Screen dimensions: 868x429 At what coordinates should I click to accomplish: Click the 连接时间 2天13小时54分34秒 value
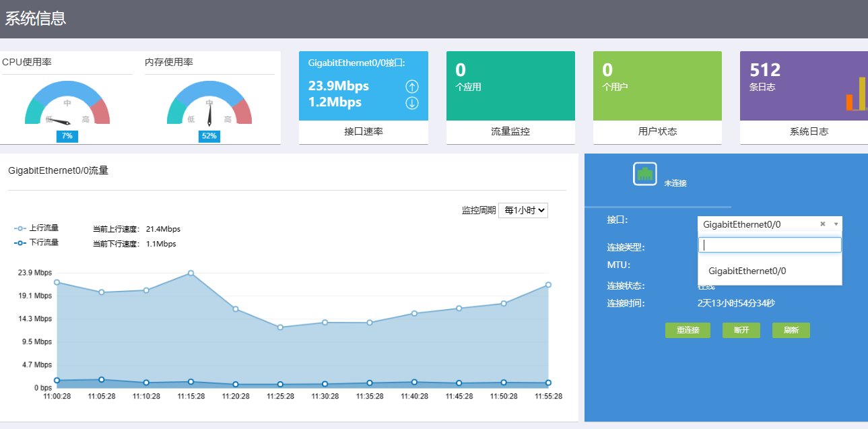pos(736,303)
